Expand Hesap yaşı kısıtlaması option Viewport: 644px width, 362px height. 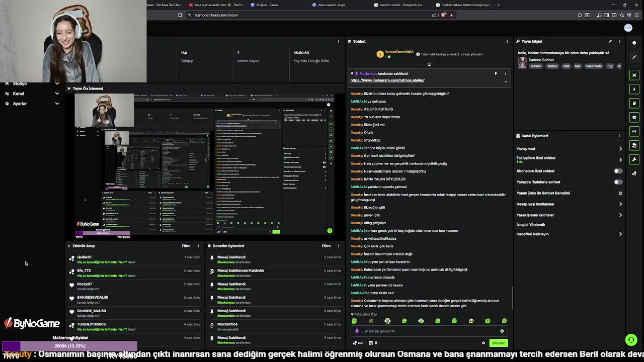(620, 204)
